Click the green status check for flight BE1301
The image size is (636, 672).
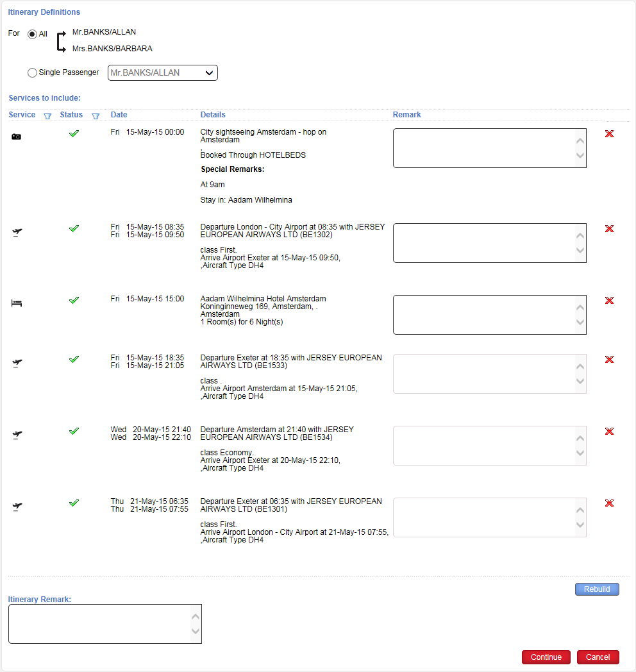(x=74, y=503)
